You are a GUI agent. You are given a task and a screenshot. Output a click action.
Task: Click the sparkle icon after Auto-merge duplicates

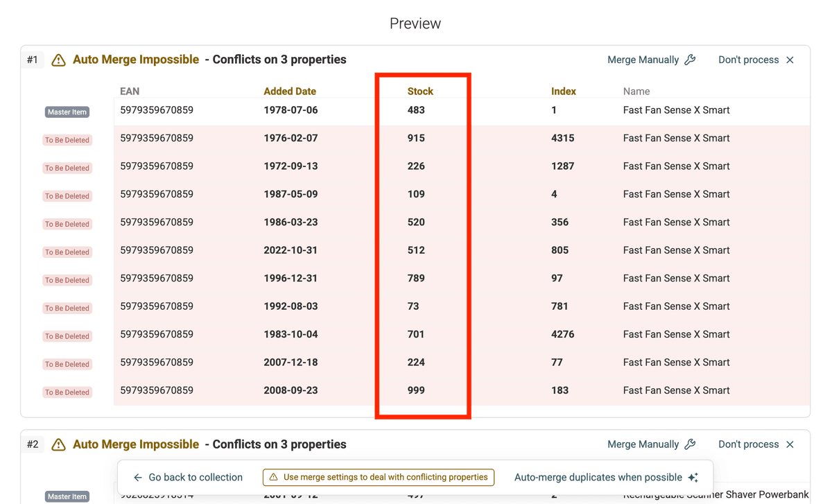pos(693,478)
